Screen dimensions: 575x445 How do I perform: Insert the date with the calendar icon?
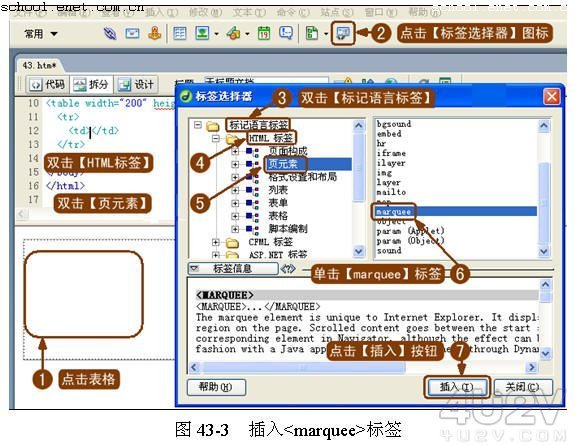click(264, 33)
